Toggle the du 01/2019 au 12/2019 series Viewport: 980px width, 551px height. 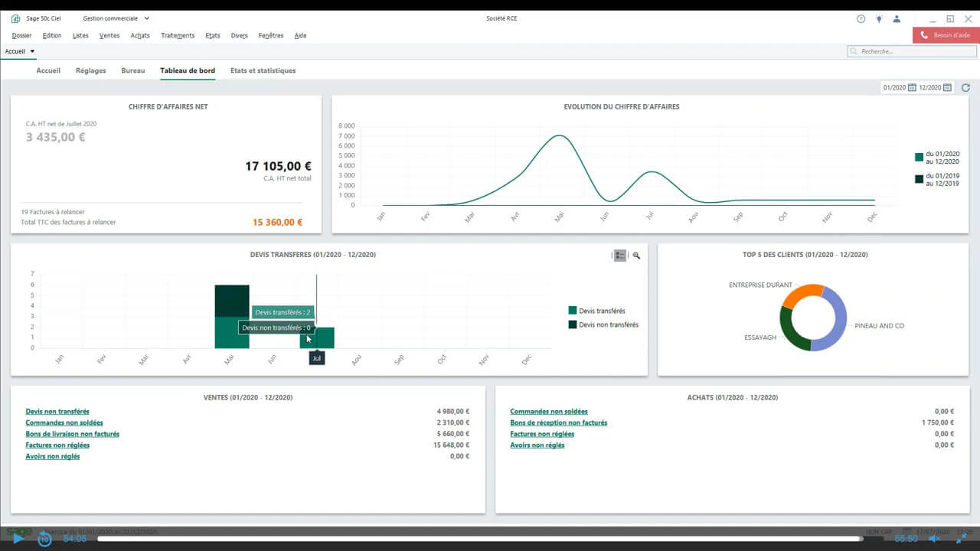click(x=937, y=179)
